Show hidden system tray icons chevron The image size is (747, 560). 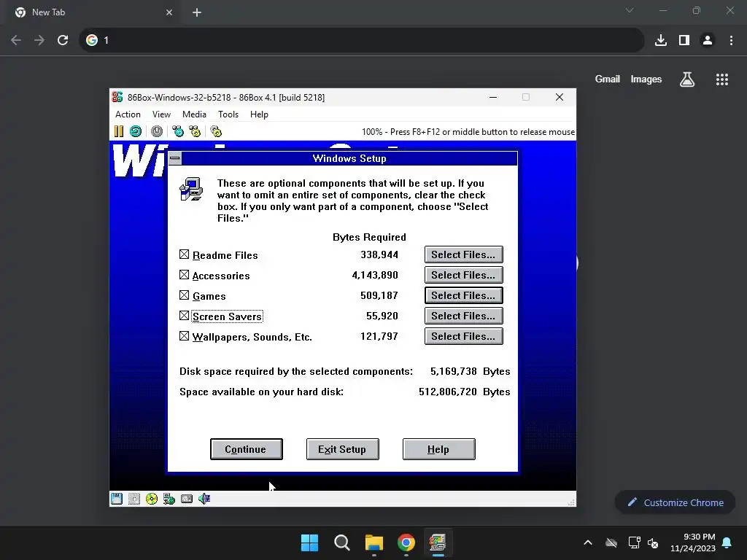point(588,542)
